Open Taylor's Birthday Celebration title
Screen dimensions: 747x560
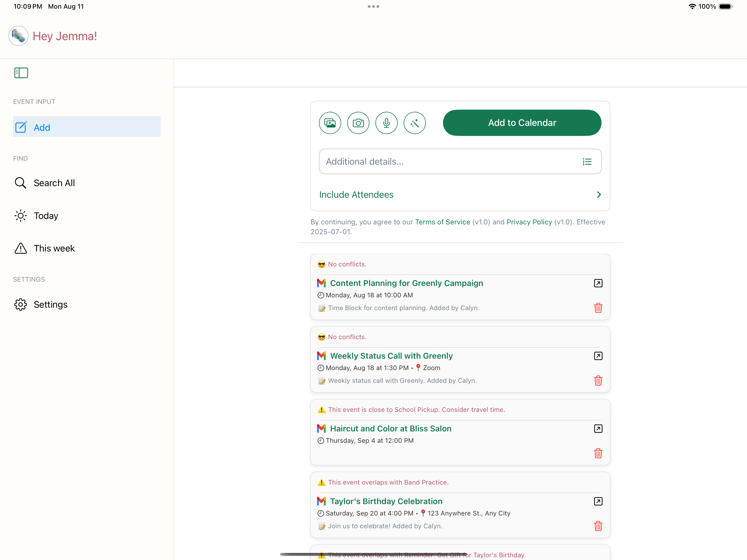tap(386, 501)
